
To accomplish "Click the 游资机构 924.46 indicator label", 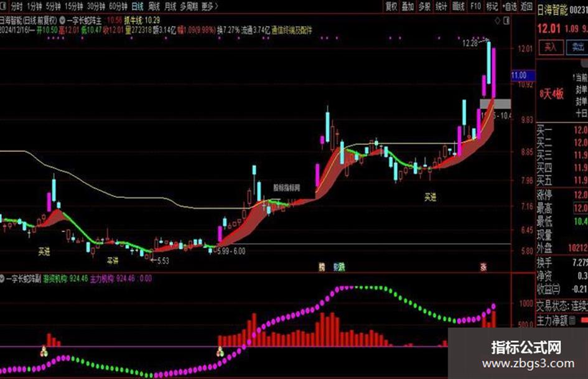I will click(x=65, y=279).
